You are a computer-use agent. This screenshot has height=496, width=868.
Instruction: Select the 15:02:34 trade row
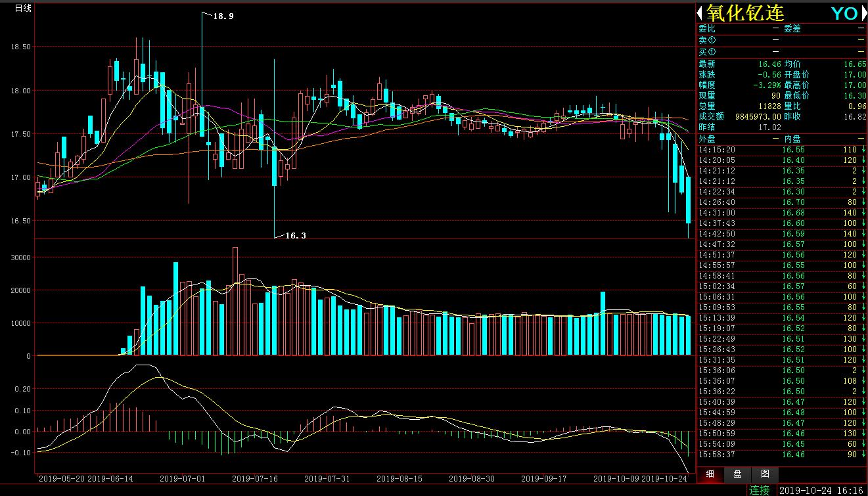click(782, 286)
